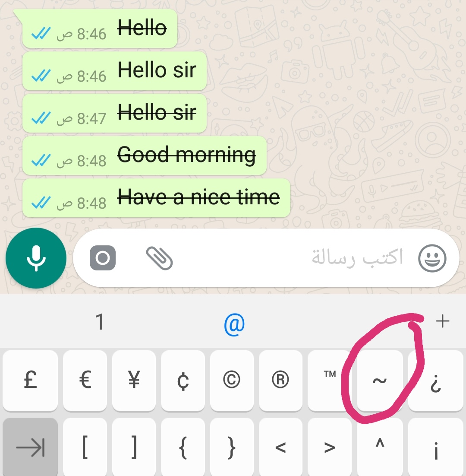Tap the trademark ™ key
Screen dimensions: 466x476
[330, 381]
